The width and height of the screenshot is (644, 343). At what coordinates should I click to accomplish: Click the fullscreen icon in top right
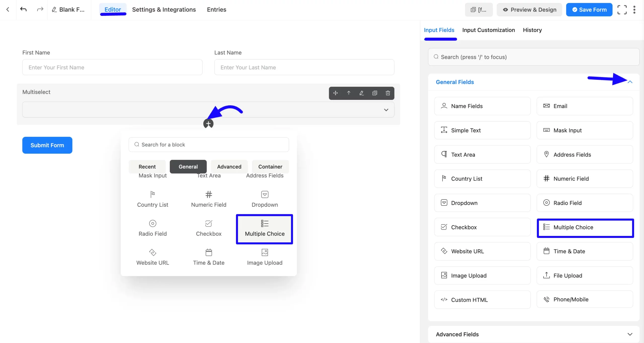tap(622, 10)
